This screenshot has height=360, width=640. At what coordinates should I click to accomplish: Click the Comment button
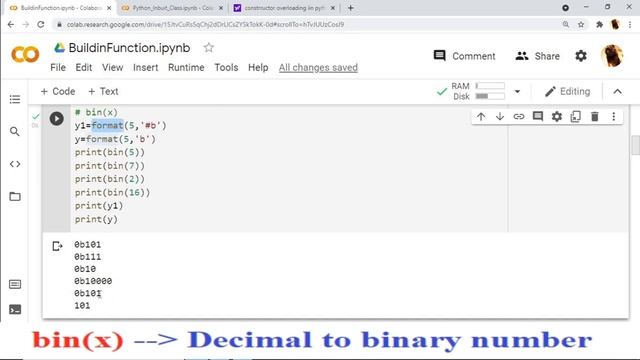point(464,56)
